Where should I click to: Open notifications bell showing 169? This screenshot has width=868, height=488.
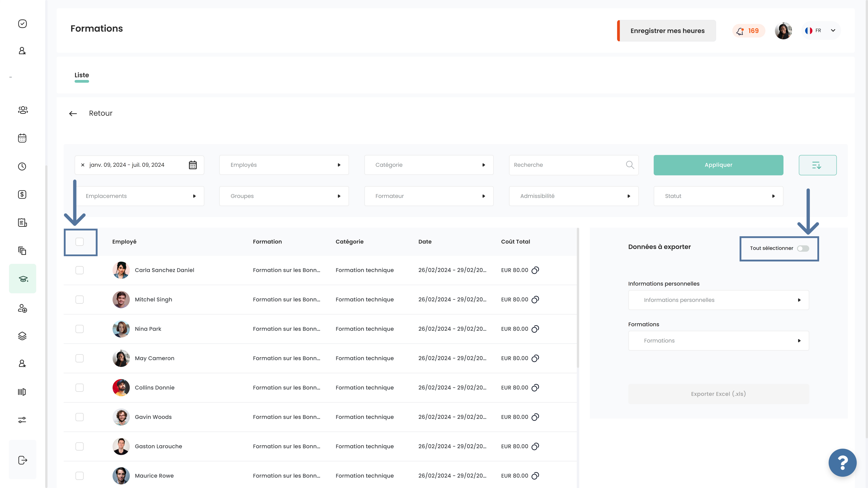click(x=748, y=31)
